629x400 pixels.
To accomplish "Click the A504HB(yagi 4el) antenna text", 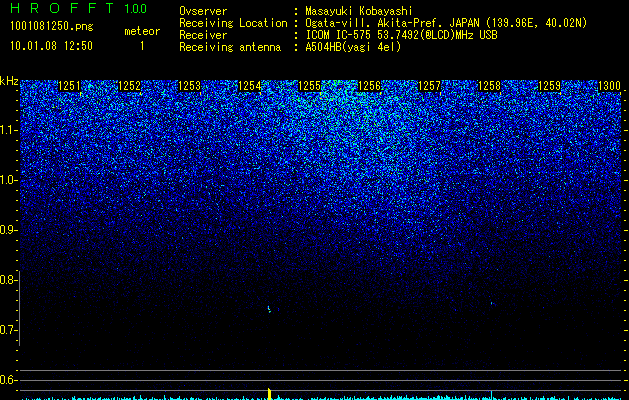I will point(353,47).
